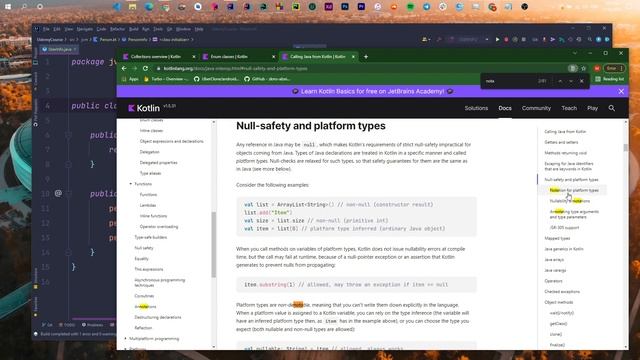Jump to previous find result
Image resolution: width=640 pixels, height=360 pixels.
[x=560, y=81]
